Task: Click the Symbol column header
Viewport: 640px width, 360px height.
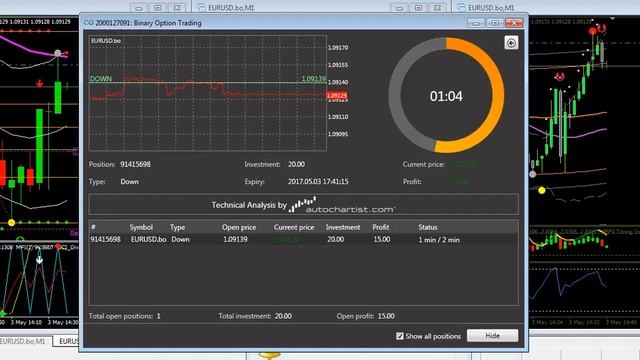Action: click(x=141, y=227)
